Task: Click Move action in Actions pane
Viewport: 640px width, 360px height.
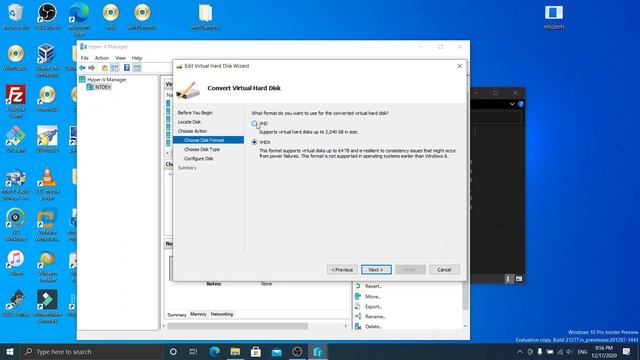Action: [x=373, y=296]
